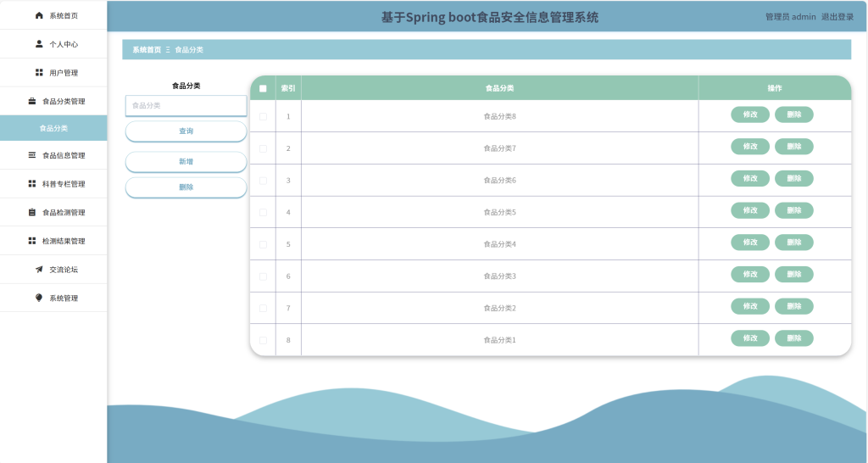Click the grid icon beside 检测结果管理
Viewport: 868px width, 463px height.
click(x=32, y=240)
